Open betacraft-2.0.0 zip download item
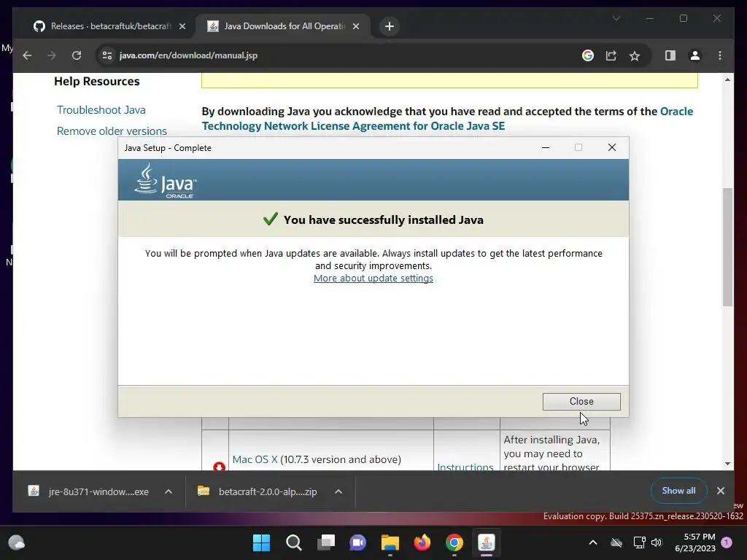Viewport: 747px width, 560px height. [258, 491]
